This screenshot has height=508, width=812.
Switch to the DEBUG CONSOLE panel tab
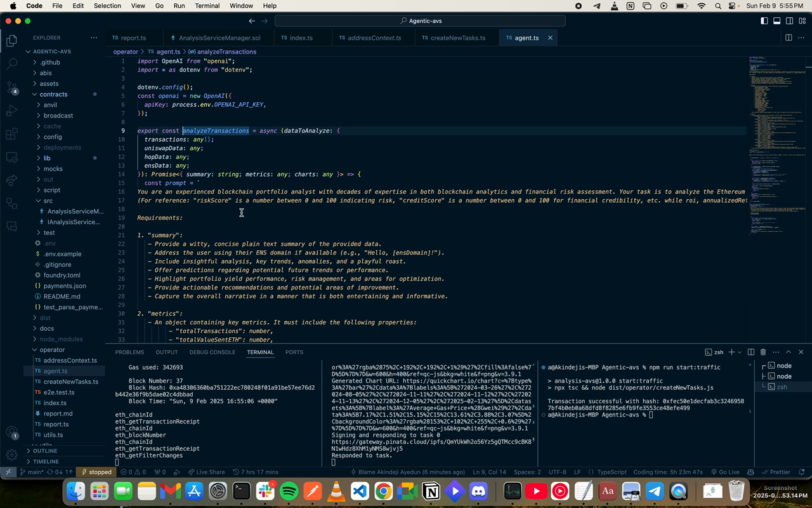(x=212, y=352)
